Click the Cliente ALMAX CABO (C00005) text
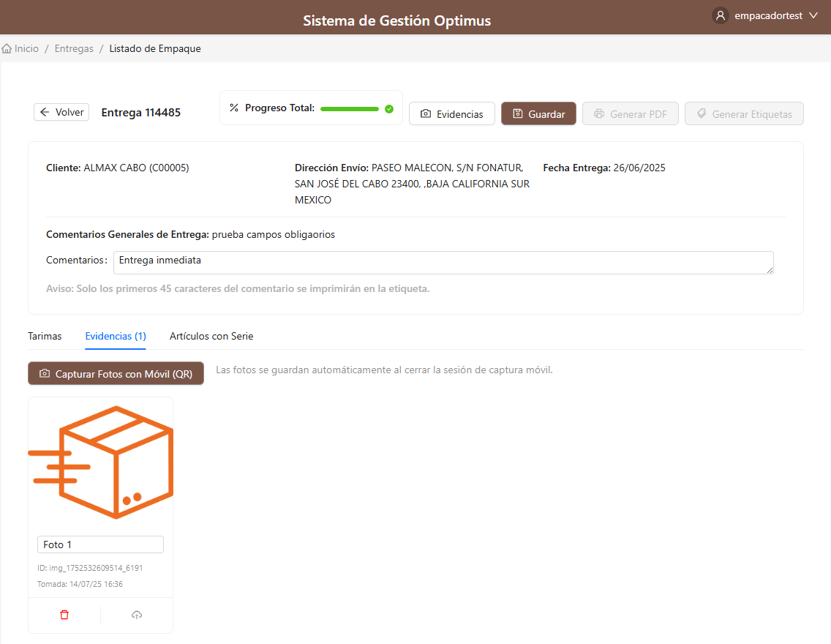 118,168
